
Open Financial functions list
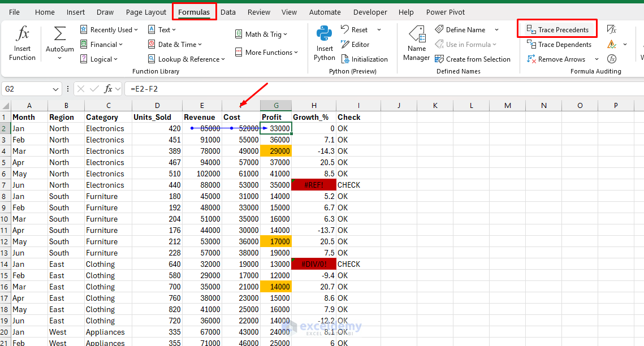[x=101, y=44]
